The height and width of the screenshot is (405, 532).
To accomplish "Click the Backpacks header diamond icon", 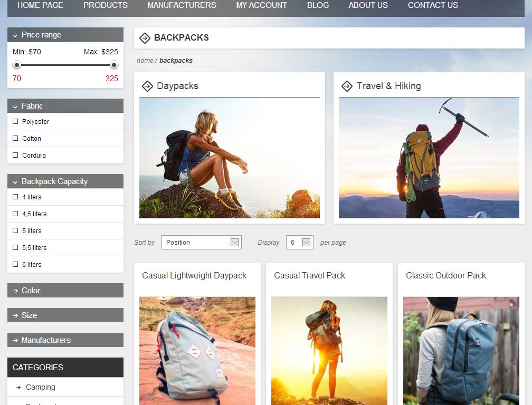I will tap(145, 37).
